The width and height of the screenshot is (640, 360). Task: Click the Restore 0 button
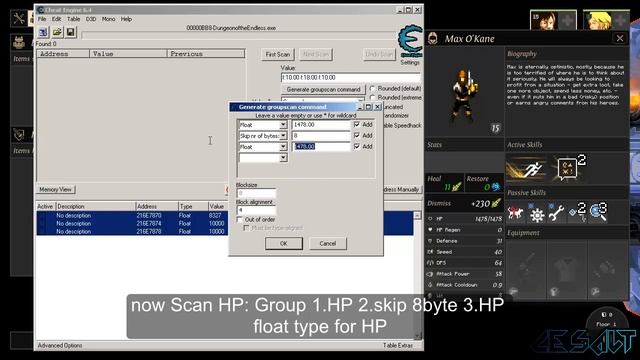(484, 183)
